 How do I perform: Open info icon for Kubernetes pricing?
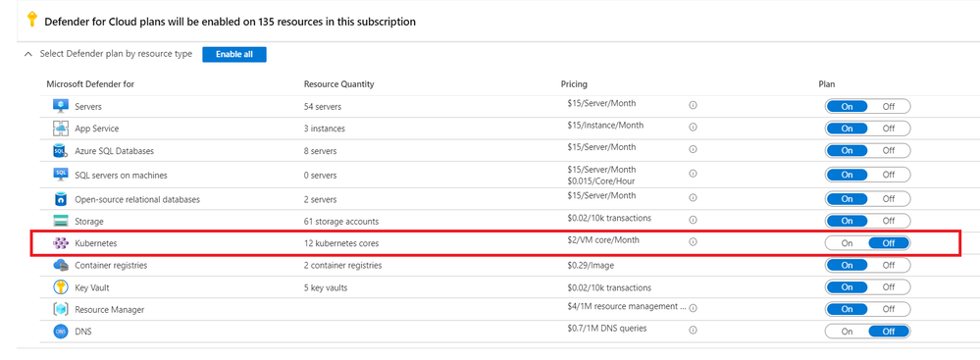693,242
